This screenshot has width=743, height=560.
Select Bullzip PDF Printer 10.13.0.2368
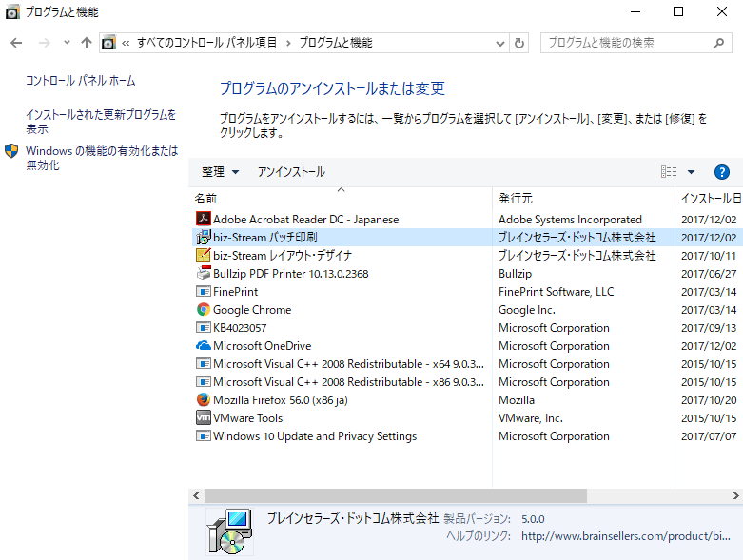290,274
